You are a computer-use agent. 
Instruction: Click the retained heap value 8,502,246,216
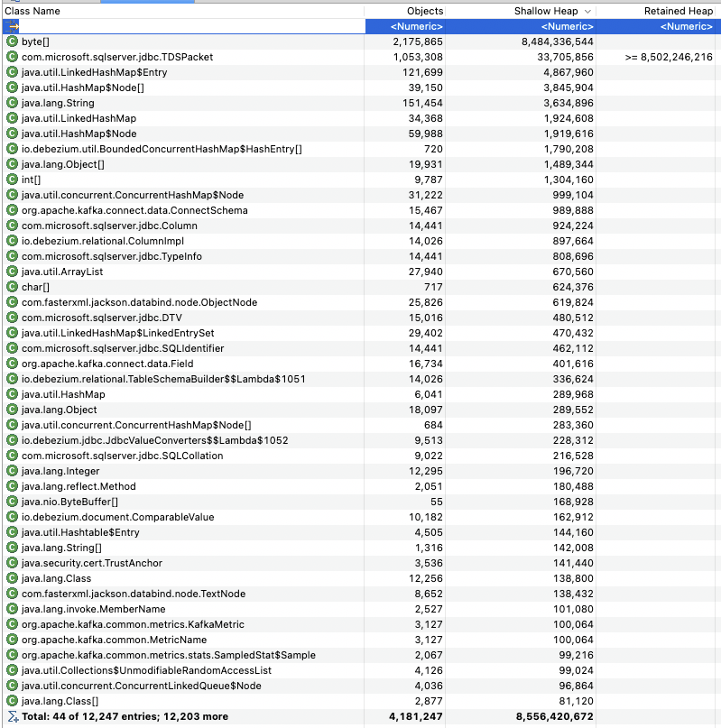pos(669,57)
